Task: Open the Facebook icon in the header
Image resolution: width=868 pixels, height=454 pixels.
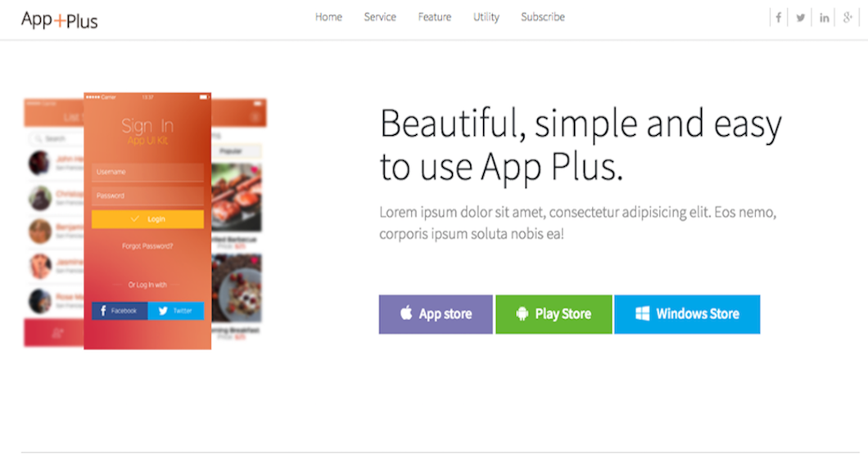Action: point(778,18)
